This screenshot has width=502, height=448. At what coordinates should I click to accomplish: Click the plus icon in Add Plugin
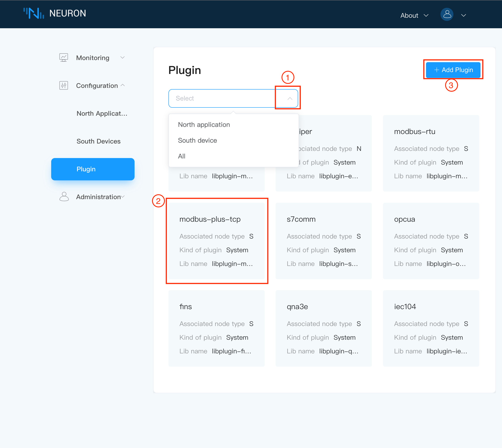click(437, 70)
